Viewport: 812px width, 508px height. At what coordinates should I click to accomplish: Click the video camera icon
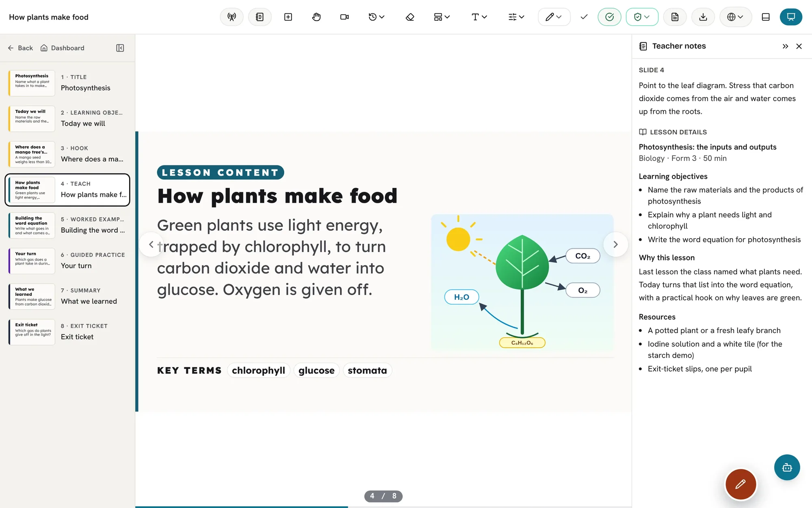[345, 17]
